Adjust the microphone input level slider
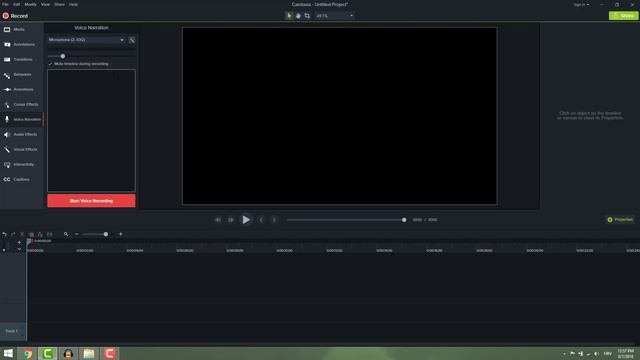This screenshot has height=360, width=640. coord(63,56)
